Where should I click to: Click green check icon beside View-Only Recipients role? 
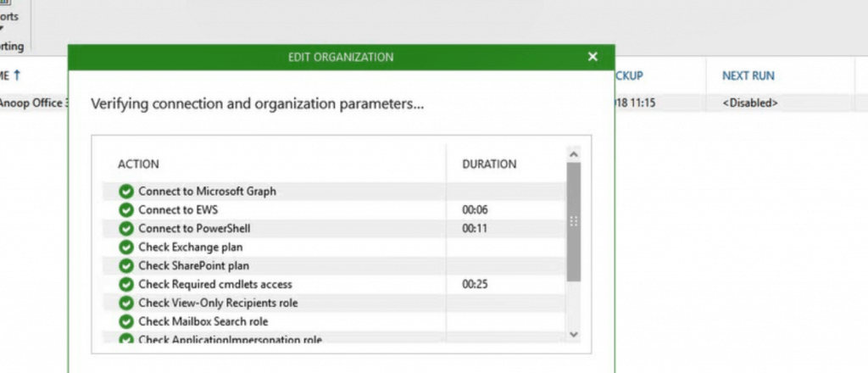point(126,303)
